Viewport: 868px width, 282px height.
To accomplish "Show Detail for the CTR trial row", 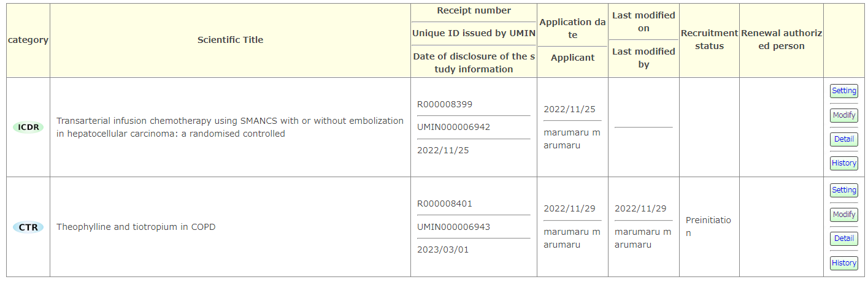I will pyautogui.click(x=843, y=238).
